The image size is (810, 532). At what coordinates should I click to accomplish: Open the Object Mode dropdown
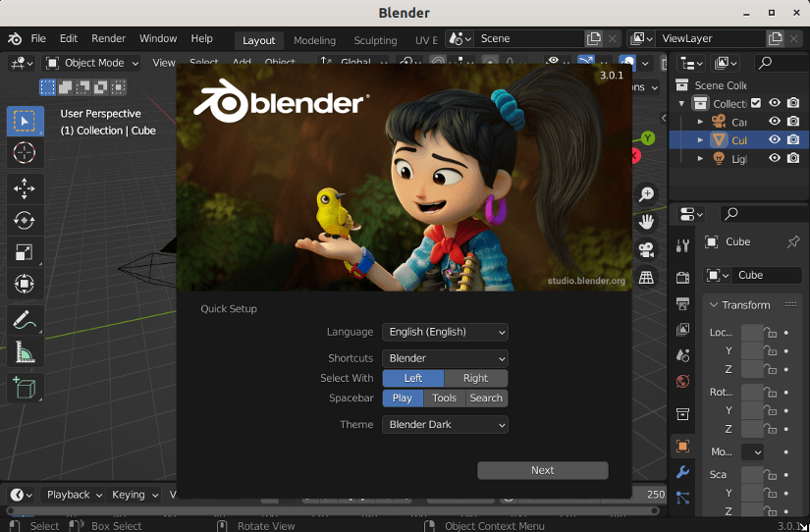92,63
